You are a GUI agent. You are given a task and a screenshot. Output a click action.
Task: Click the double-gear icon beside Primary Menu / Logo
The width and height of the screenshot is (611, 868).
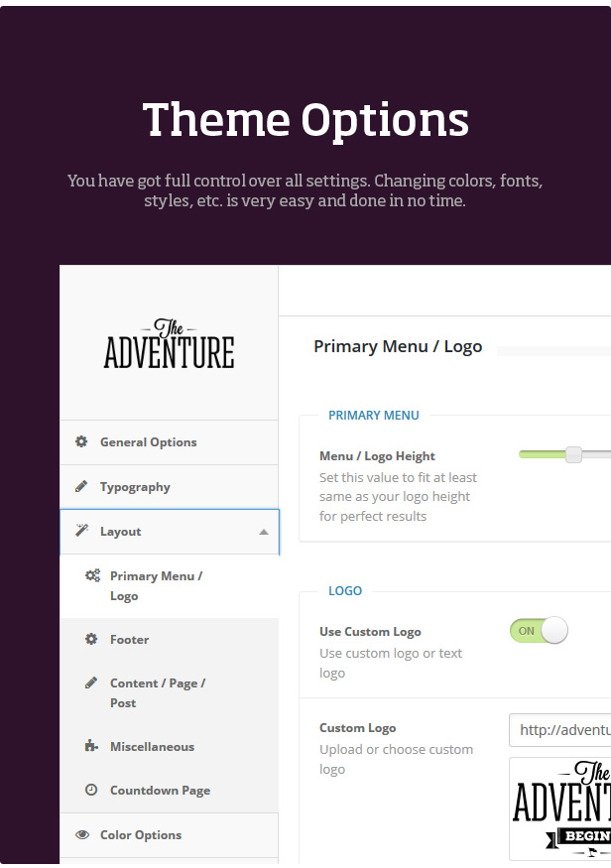[92, 576]
